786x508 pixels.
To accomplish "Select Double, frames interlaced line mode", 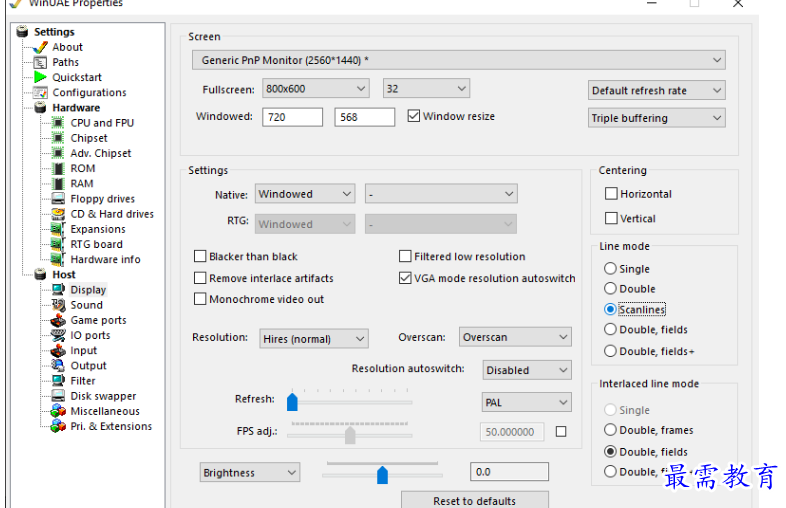I will 610,430.
